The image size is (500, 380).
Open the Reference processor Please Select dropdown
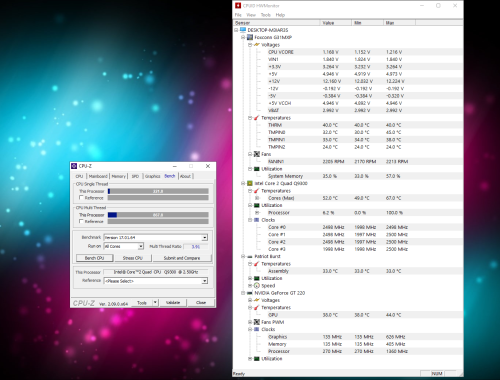click(x=205, y=281)
